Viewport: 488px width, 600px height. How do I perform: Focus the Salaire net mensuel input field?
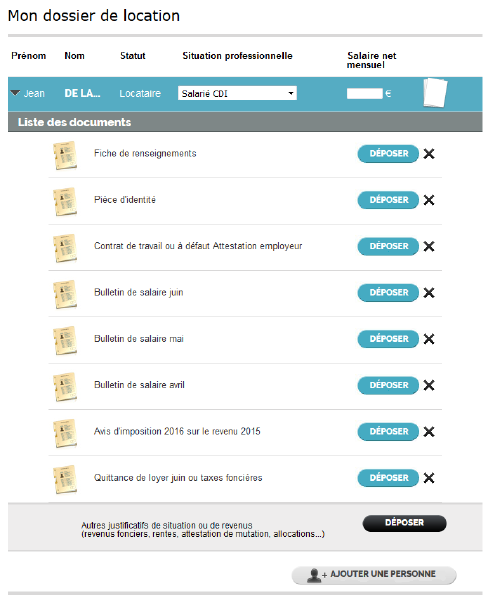[364, 93]
